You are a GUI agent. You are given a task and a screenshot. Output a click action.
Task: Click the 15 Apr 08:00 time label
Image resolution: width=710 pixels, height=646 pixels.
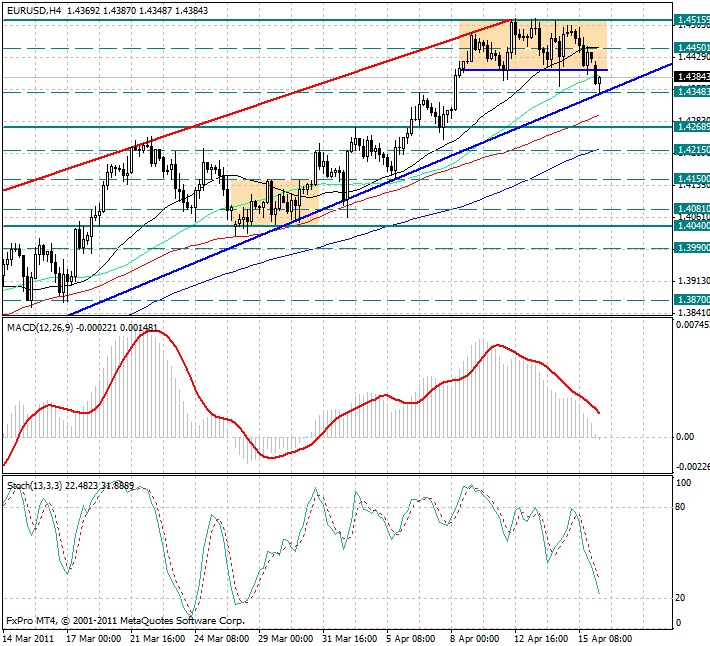point(605,639)
